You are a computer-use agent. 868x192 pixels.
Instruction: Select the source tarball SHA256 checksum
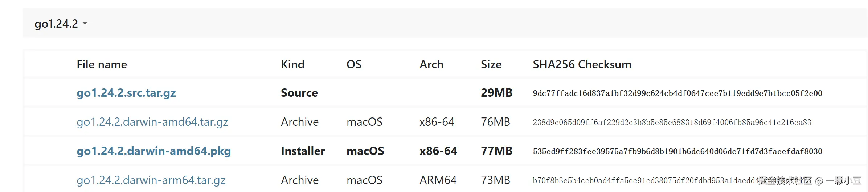[x=677, y=93]
